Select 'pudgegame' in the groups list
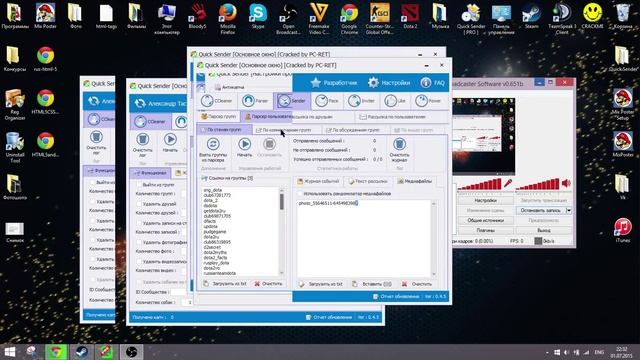Viewport: 640px width, 360px height. pyautogui.click(x=215, y=231)
